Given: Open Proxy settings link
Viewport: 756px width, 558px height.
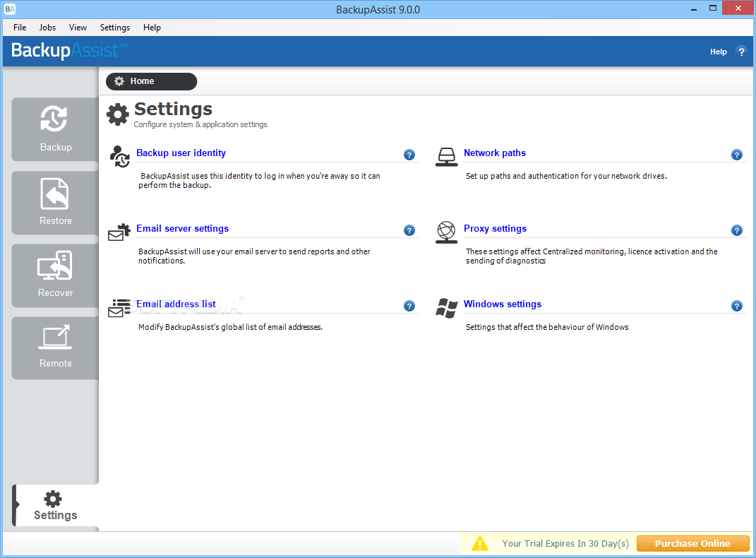Looking at the screenshot, I should tap(495, 229).
